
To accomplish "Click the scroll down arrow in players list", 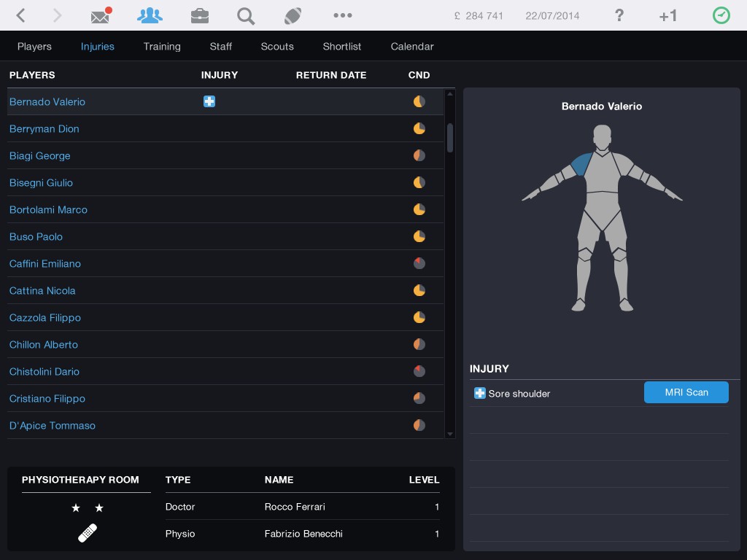I will click(x=450, y=433).
